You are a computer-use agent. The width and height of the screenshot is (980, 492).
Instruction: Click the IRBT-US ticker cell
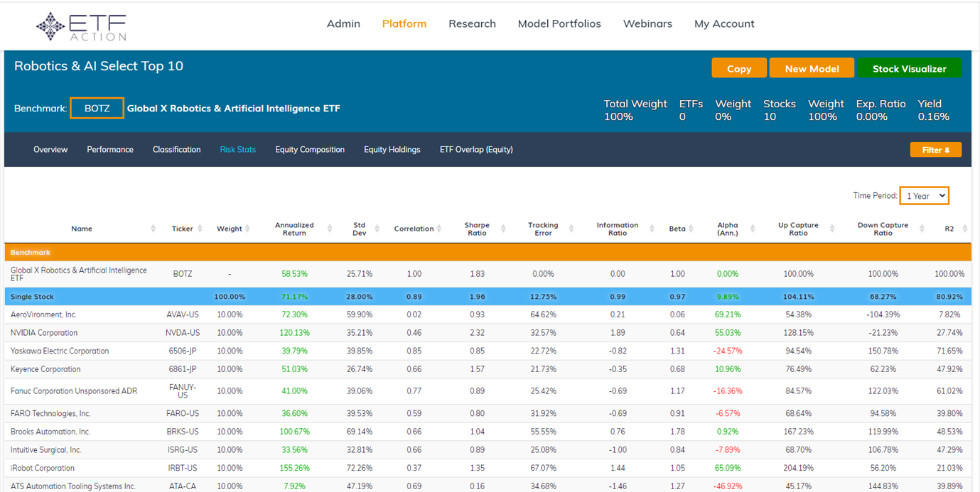coord(183,468)
